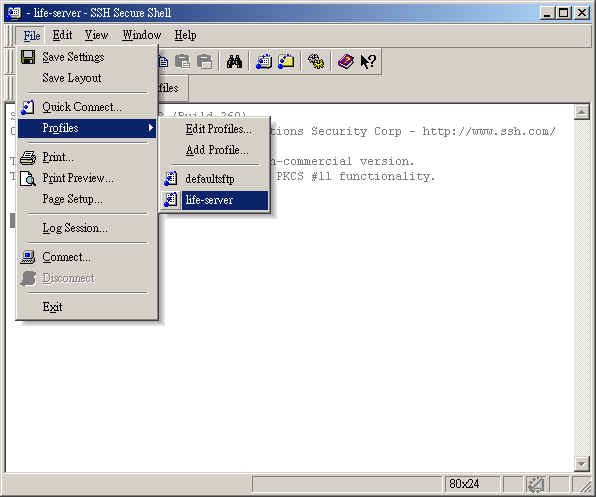The width and height of the screenshot is (596, 497).
Task: Open the File menu
Action: pos(32,35)
